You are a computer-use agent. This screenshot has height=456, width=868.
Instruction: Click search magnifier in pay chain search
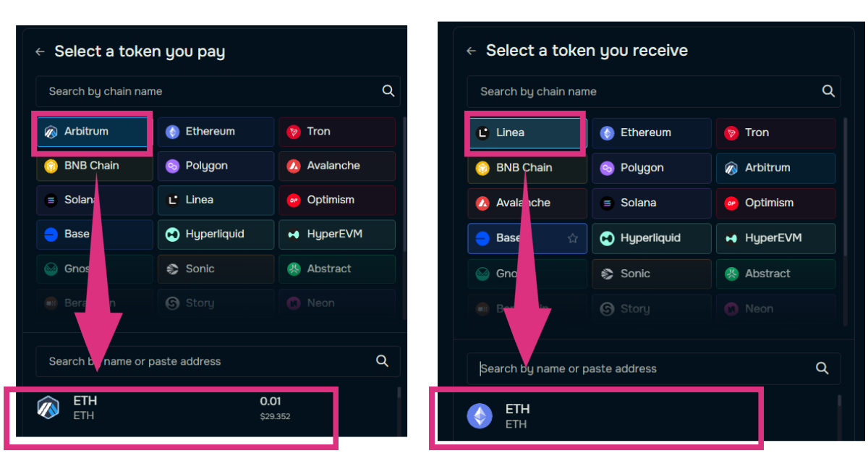[388, 91]
